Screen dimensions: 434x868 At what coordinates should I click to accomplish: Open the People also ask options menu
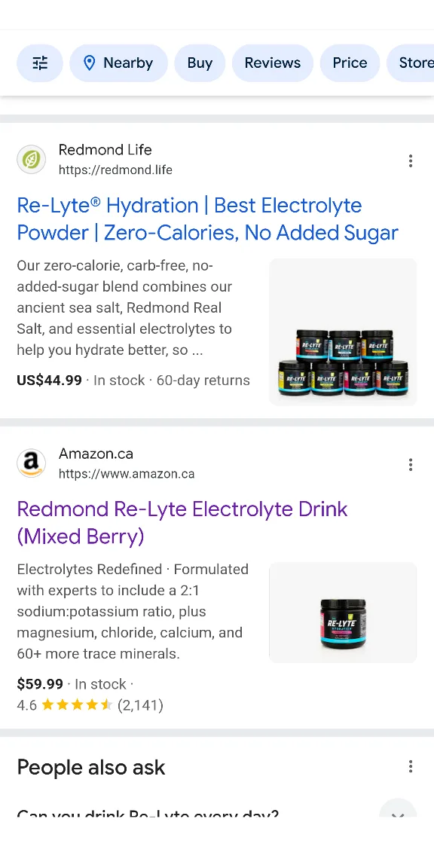(411, 766)
